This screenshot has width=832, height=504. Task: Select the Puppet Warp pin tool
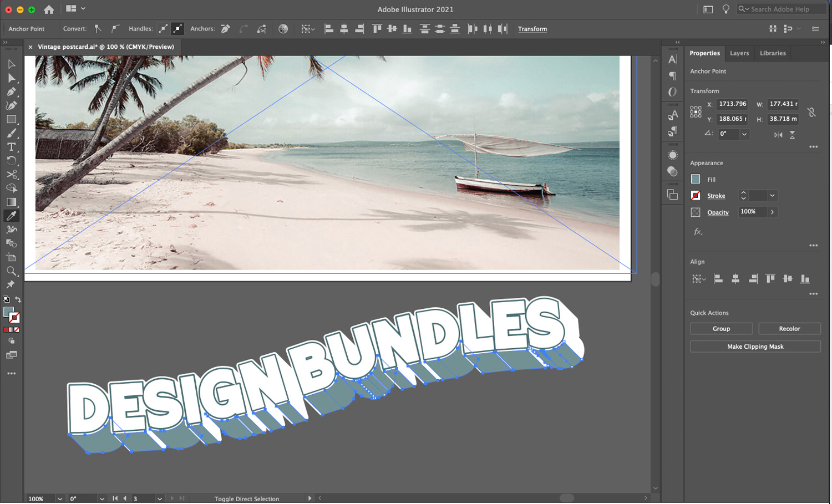click(11, 284)
